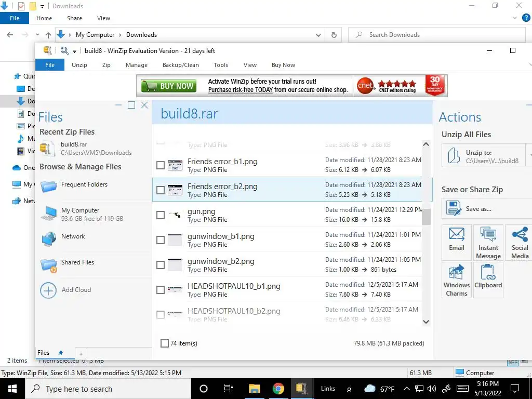Check the box for Friends error_b2.png
532x399 pixels.
click(x=160, y=190)
